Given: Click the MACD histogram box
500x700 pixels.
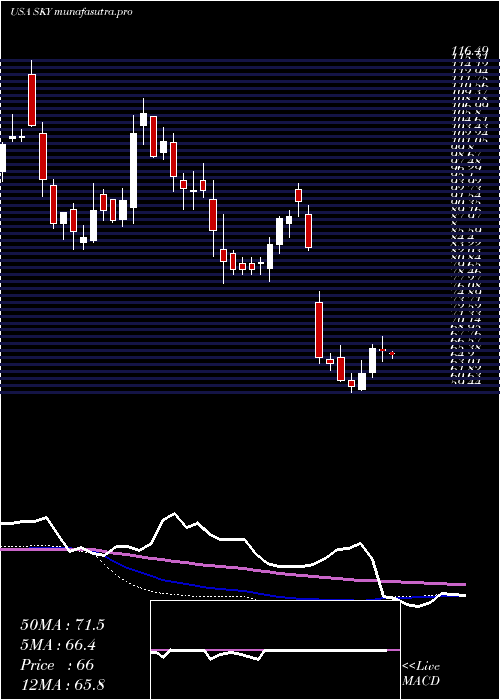Looking at the screenshot, I should tap(275, 650).
